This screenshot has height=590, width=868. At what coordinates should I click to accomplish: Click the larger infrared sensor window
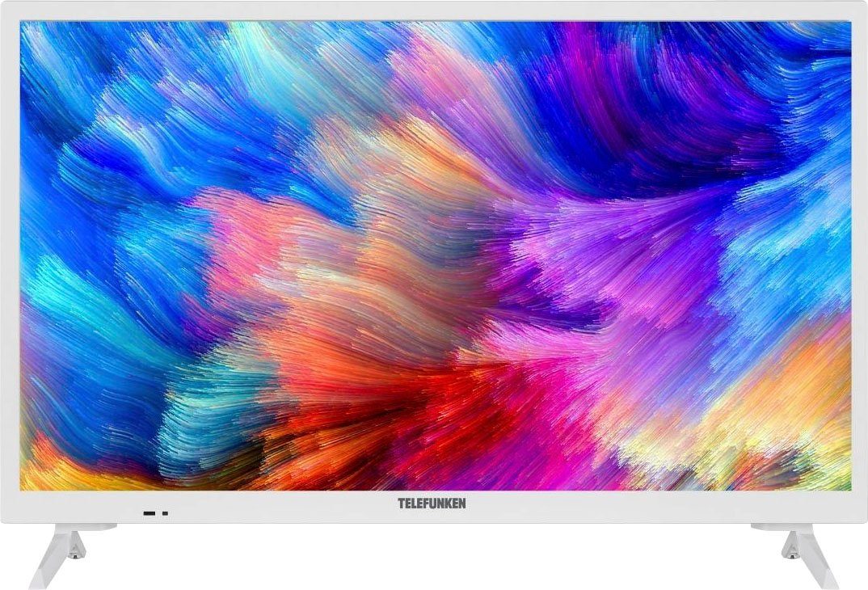click(x=149, y=513)
